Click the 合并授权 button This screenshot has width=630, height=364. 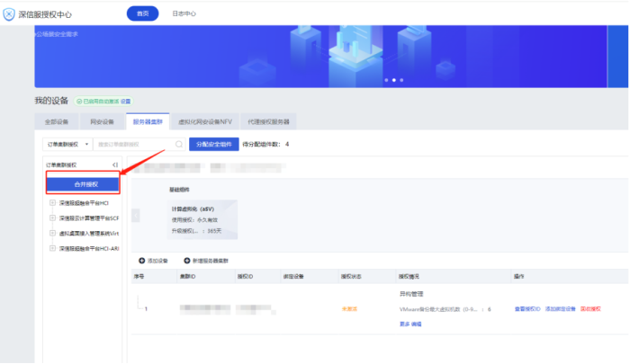click(x=84, y=183)
